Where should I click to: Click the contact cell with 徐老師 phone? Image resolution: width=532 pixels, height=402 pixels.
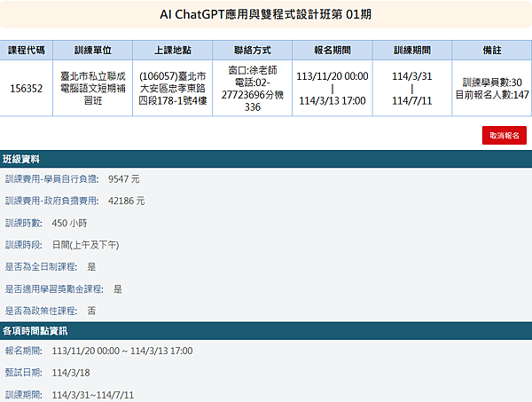(253, 88)
